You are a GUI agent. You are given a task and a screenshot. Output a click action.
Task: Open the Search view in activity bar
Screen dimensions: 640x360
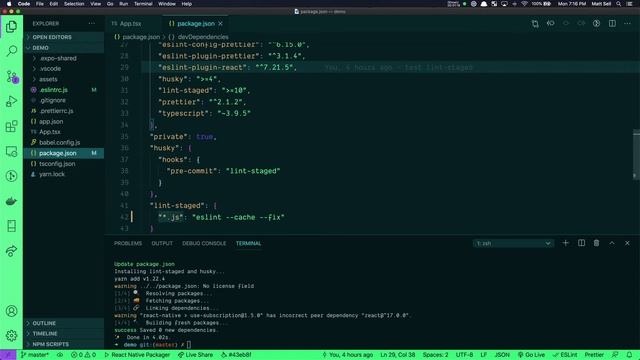(x=11, y=51)
